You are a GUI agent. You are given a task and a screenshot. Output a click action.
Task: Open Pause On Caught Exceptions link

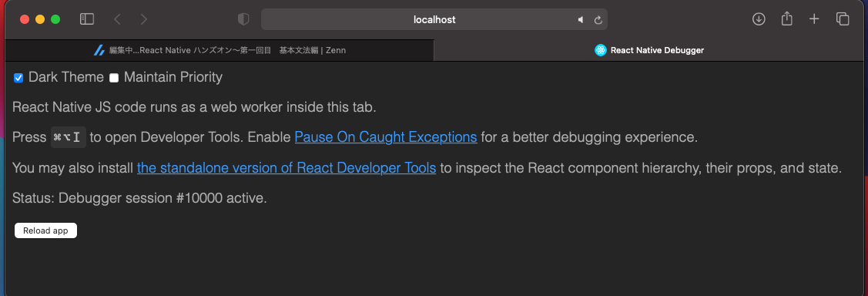386,137
